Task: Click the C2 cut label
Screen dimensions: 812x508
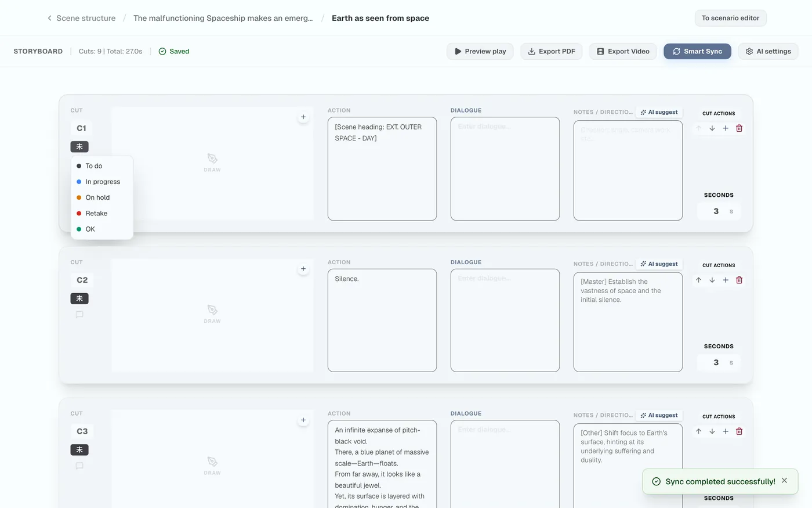Action: pyautogui.click(x=82, y=280)
